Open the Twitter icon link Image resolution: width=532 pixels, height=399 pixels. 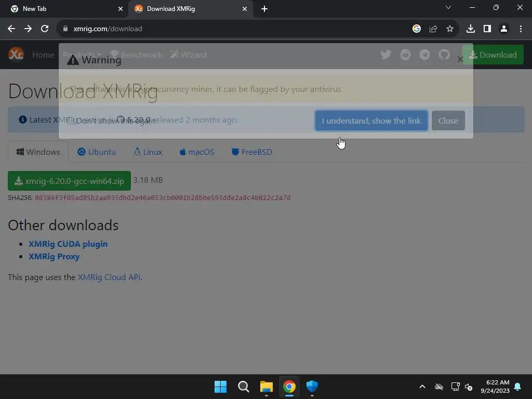click(x=386, y=55)
